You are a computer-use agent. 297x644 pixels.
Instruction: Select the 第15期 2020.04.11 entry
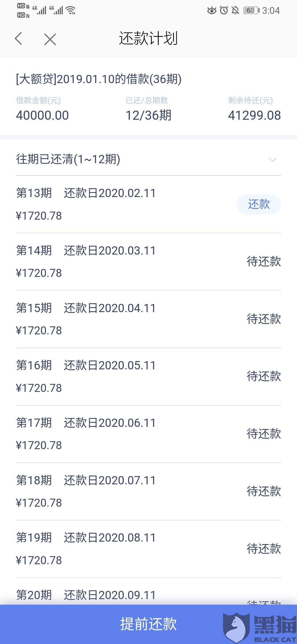pyautogui.click(x=148, y=319)
